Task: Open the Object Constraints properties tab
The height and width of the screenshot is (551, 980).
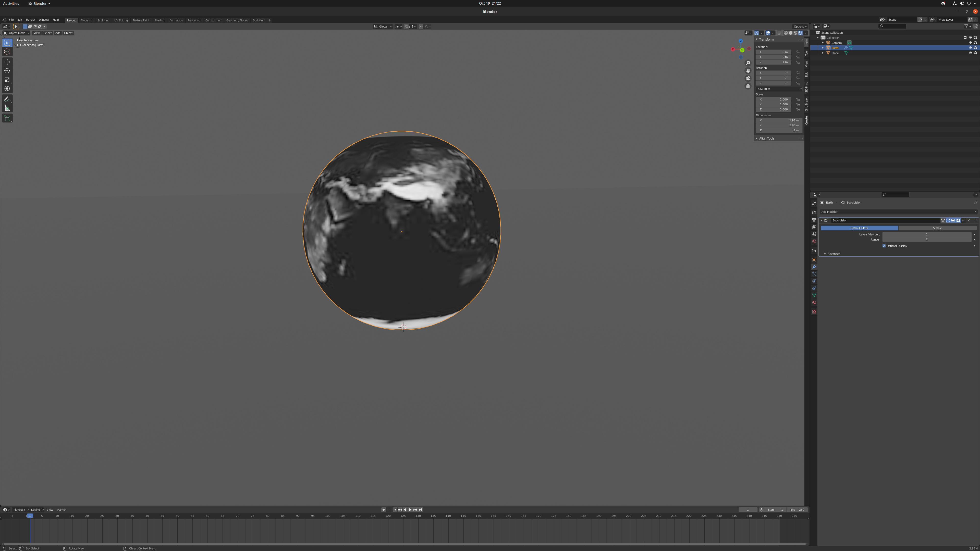Action: pos(814,289)
